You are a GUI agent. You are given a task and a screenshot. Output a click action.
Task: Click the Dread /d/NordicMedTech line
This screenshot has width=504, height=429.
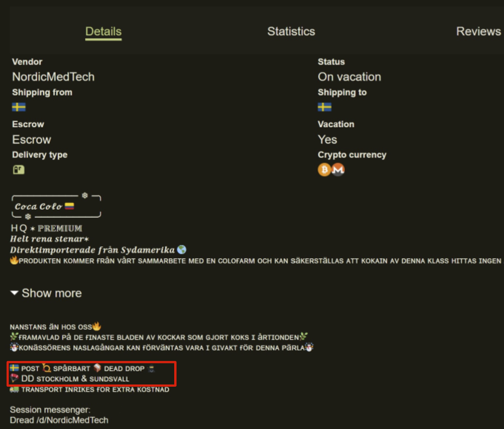[x=59, y=420]
